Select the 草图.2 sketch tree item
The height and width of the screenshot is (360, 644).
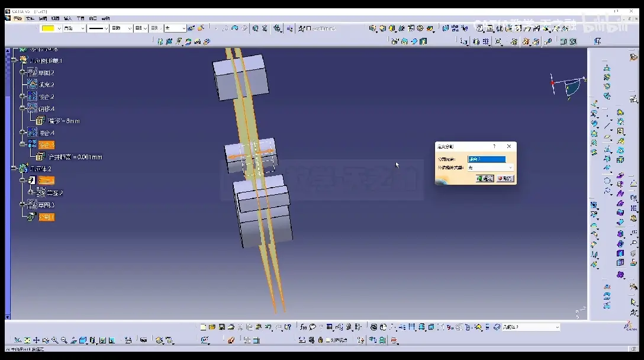(x=46, y=73)
